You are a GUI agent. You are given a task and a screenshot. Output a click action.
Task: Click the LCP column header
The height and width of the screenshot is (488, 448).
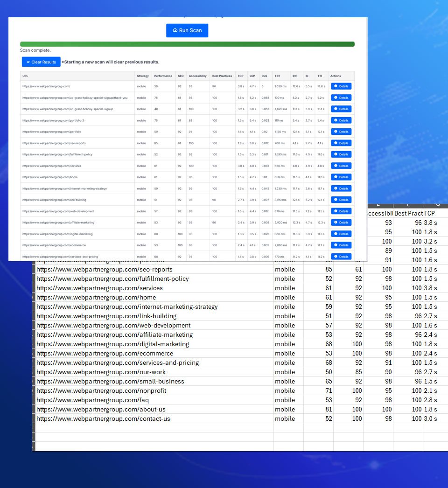pos(252,76)
